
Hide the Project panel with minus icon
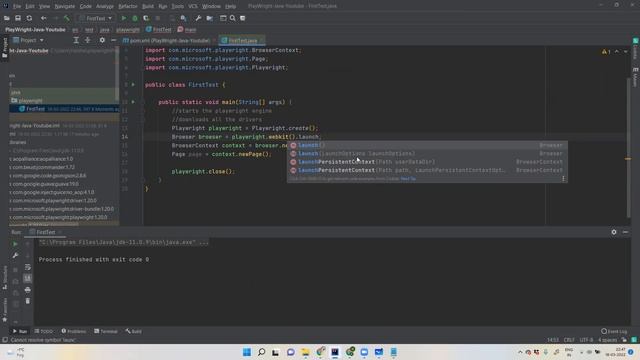point(113,40)
